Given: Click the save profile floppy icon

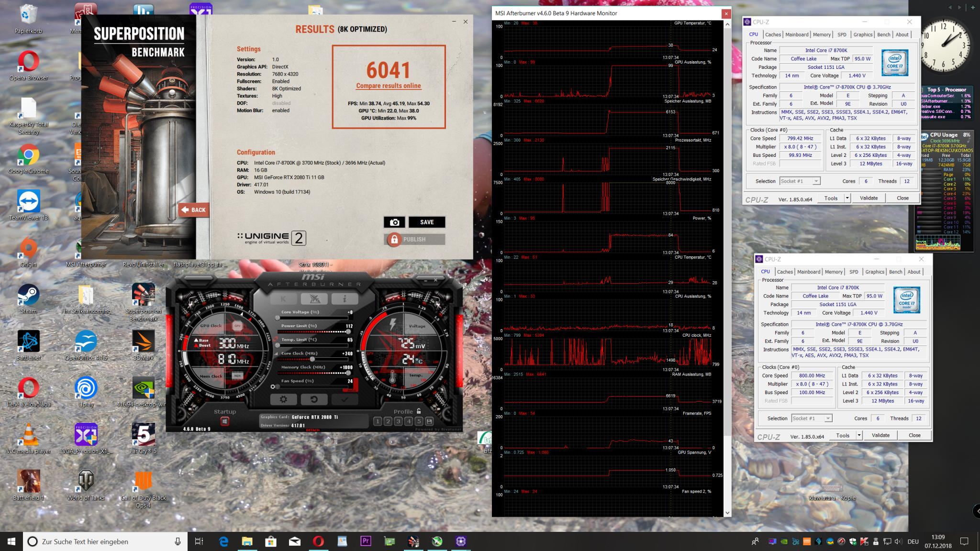Looking at the screenshot, I should click(x=429, y=421).
